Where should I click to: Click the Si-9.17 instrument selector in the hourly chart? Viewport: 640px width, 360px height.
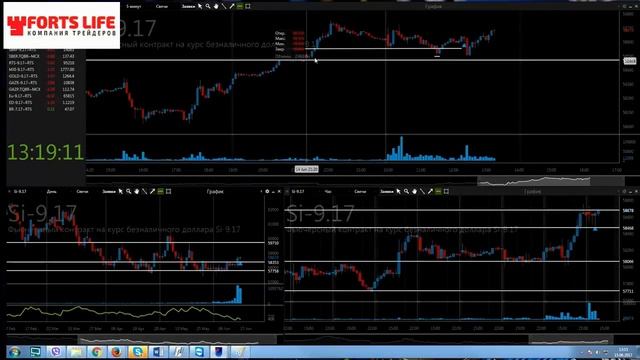(x=298, y=191)
